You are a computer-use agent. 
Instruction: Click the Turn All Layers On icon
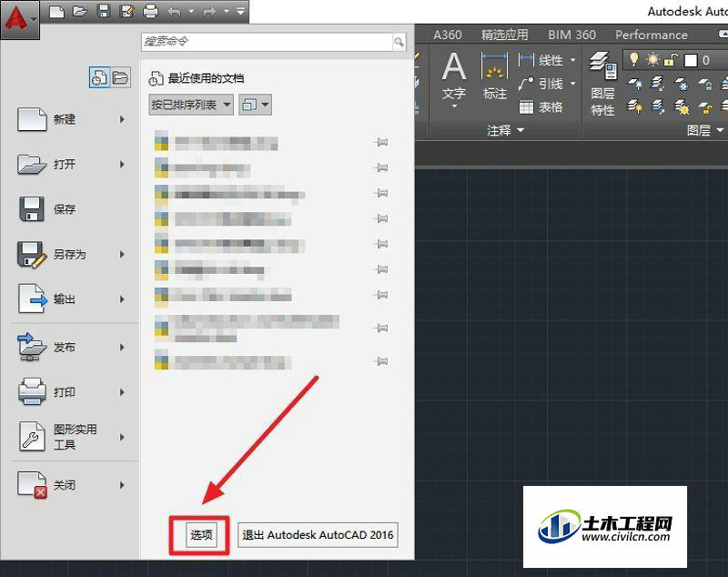[634, 107]
